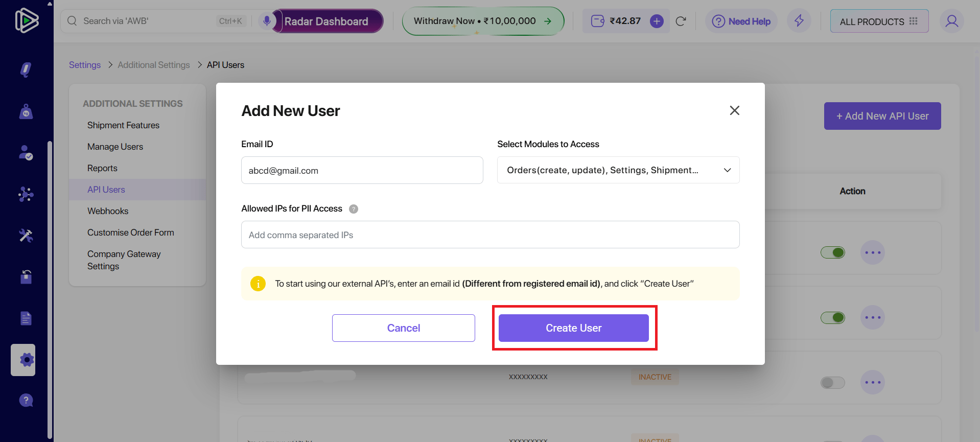Click the Create User button

[x=574, y=328]
